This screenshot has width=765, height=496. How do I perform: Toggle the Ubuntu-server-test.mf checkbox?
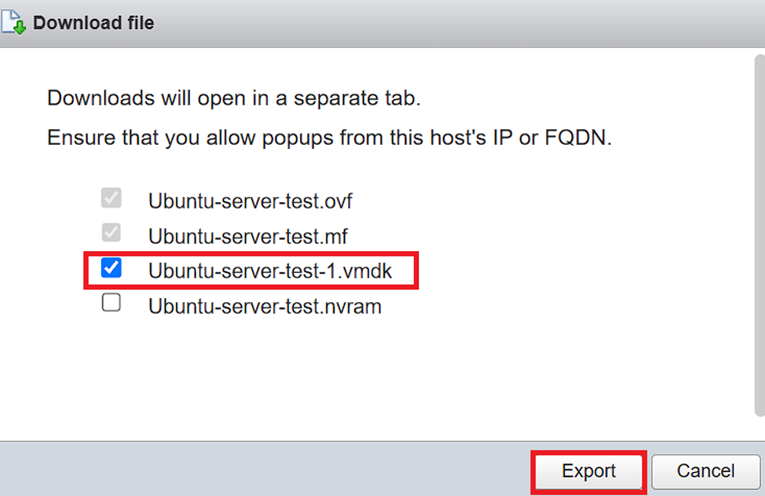point(111,234)
